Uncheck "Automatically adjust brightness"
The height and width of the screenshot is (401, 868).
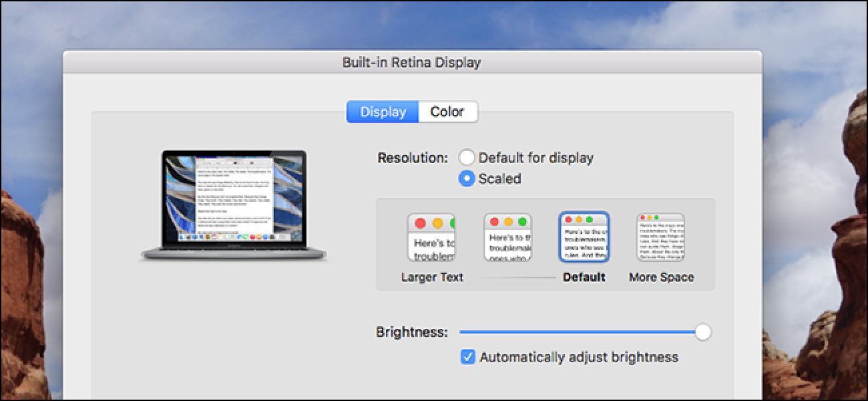467,357
